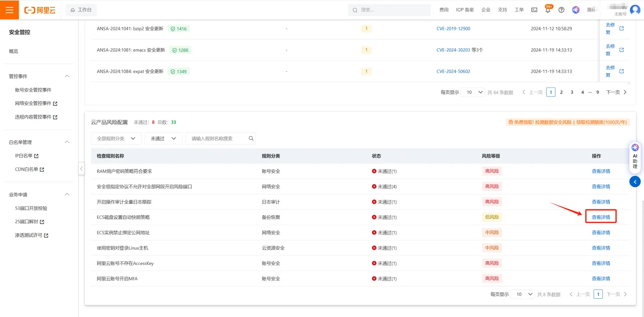This screenshot has height=317, width=644.
Task: Click the 阿里云 logo
Action: [x=40, y=10]
